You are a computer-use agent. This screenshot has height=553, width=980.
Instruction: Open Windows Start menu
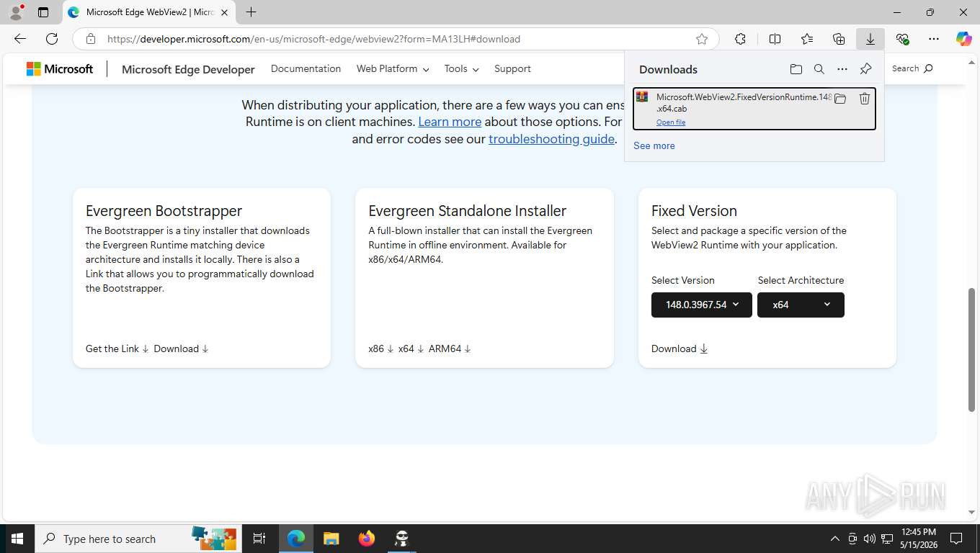17,539
